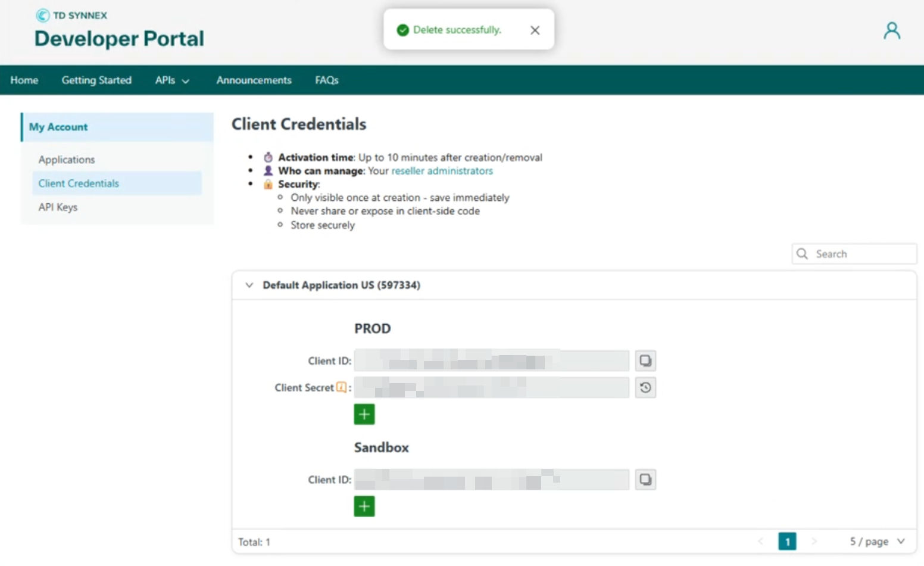Screen dimensions: 924x566
Task: Click the Search input field
Action: (860, 254)
